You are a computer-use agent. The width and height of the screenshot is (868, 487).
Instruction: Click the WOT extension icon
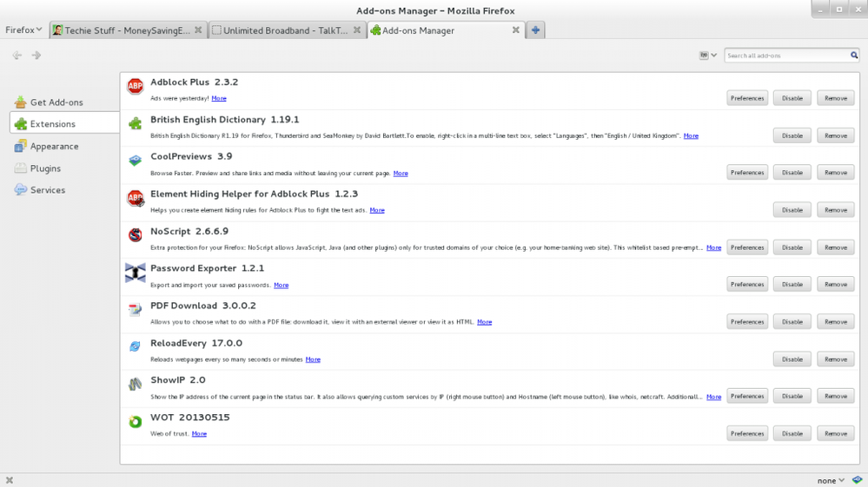pyautogui.click(x=135, y=421)
